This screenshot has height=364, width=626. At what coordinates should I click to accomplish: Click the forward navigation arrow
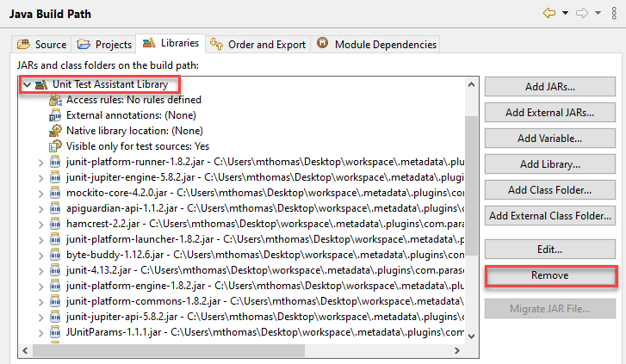tap(582, 13)
